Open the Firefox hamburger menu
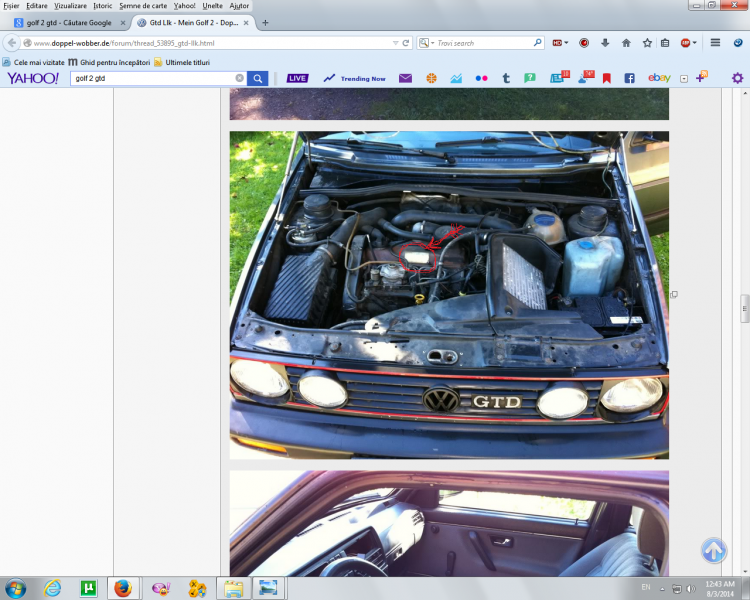The height and width of the screenshot is (600, 750). pyautogui.click(x=715, y=43)
